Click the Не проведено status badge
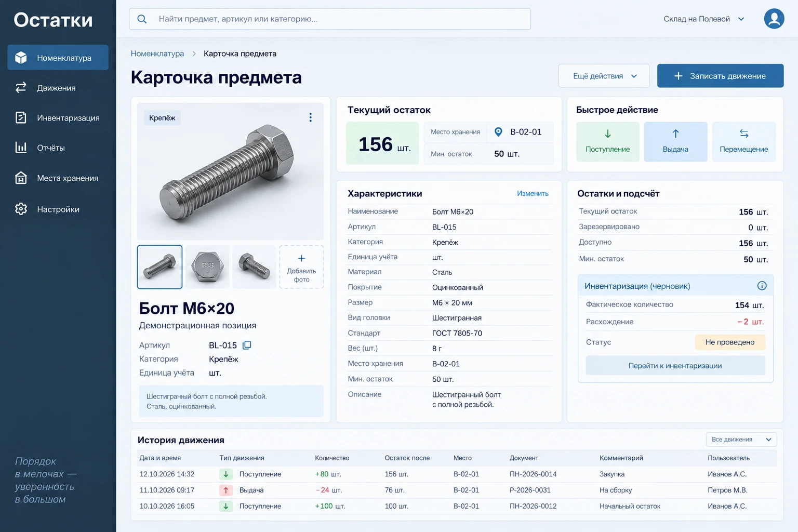The image size is (798, 532). click(x=730, y=342)
